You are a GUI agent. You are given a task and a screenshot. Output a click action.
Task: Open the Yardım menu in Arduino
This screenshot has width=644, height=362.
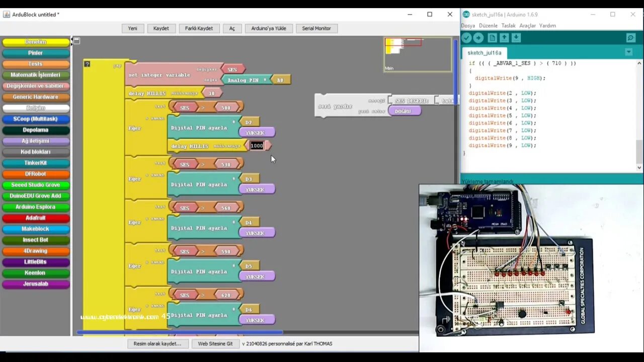547,26
